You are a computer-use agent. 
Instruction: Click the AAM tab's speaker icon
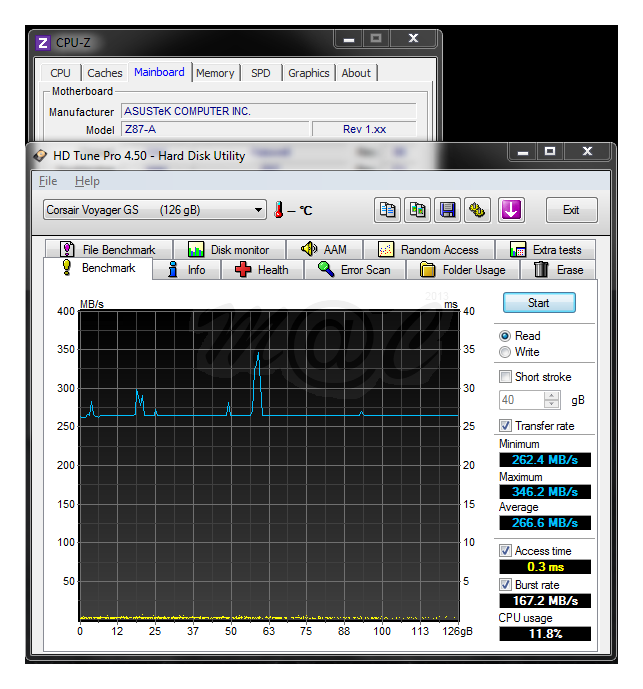coord(309,249)
